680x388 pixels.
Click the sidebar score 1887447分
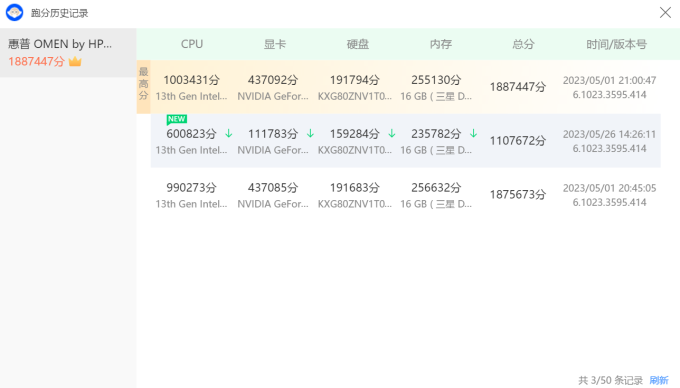click(36, 62)
